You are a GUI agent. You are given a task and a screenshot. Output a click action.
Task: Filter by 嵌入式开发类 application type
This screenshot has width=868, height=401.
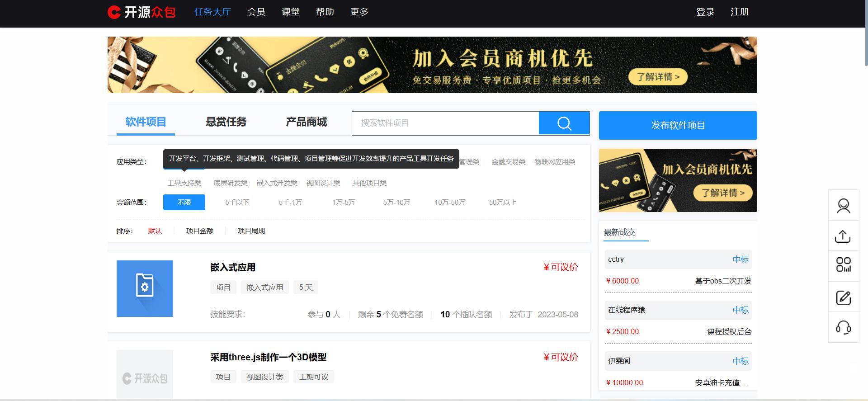pos(277,183)
